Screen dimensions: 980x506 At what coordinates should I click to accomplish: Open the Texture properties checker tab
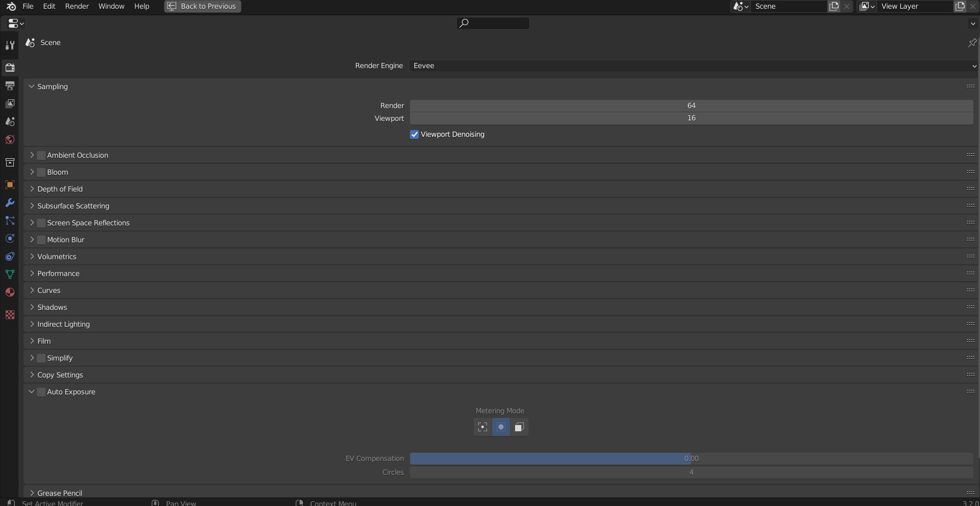pyautogui.click(x=10, y=314)
